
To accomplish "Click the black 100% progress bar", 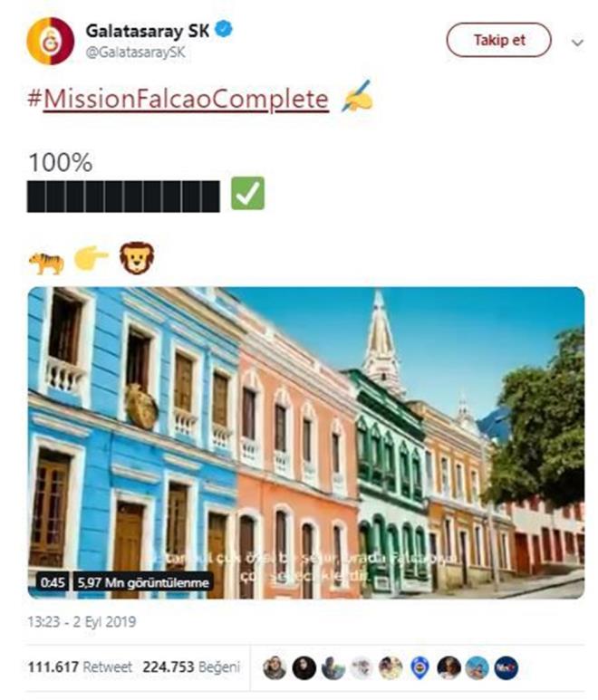I will [123, 197].
